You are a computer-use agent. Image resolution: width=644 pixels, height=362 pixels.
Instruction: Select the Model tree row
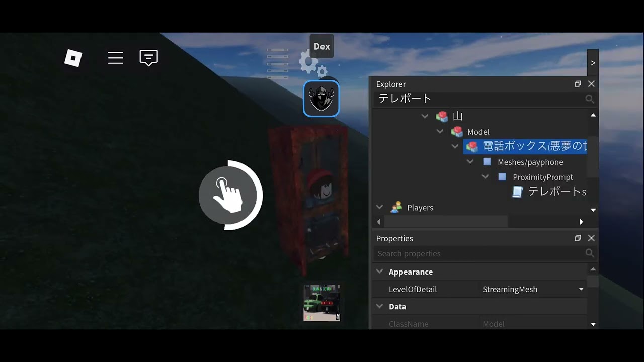[478, 132]
